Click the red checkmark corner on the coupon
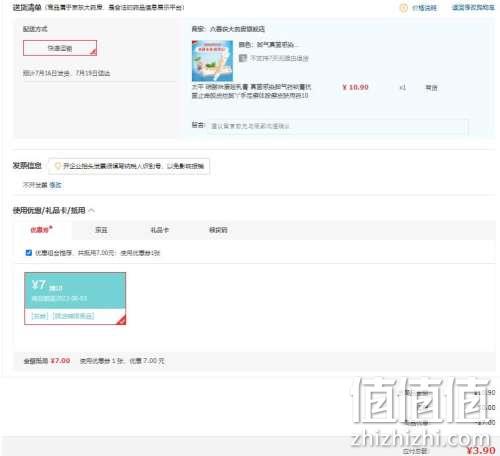This screenshot has height=456, width=500. coord(122,319)
